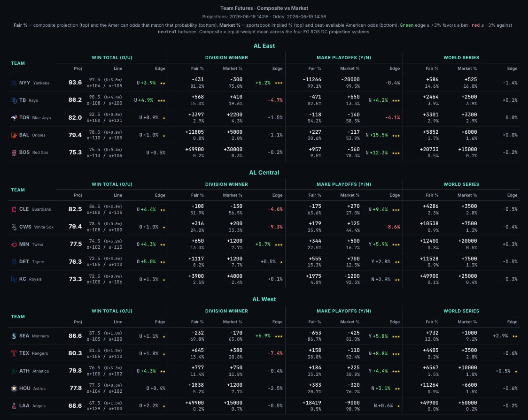
Task: Click the stars on Rangers make playoffs edge
Action: click(396, 354)
